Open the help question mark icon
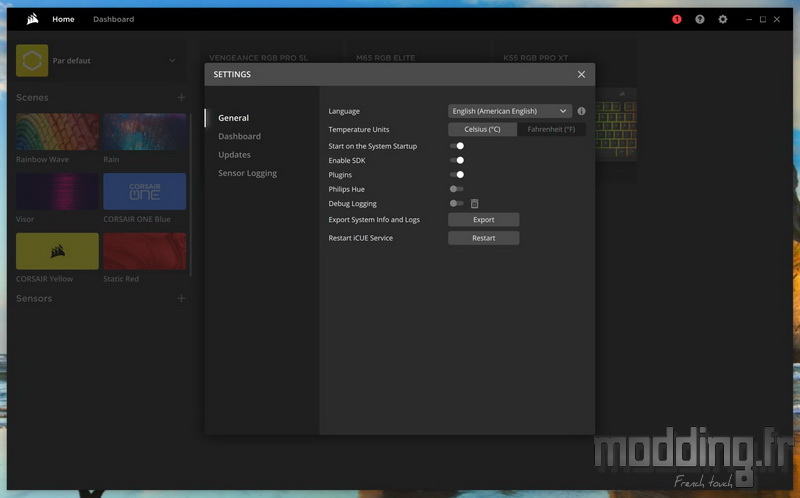This screenshot has width=800, height=498. pyautogui.click(x=699, y=19)
